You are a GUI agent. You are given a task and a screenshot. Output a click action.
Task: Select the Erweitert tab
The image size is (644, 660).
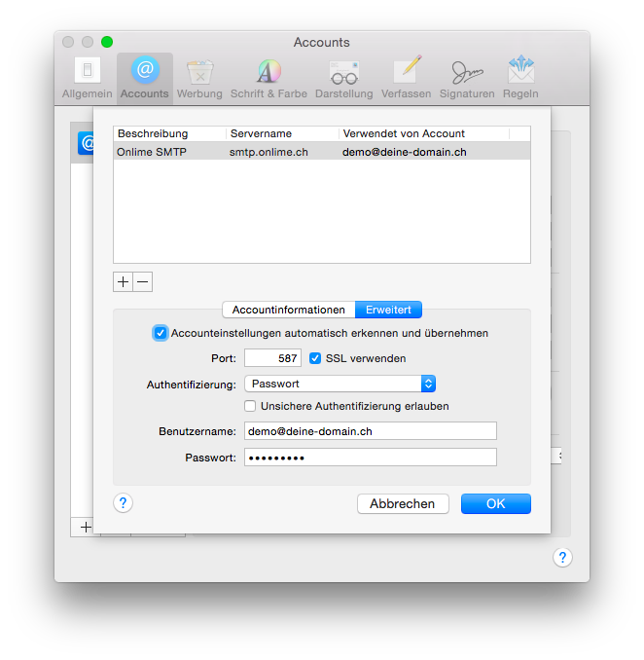(388, 310)
